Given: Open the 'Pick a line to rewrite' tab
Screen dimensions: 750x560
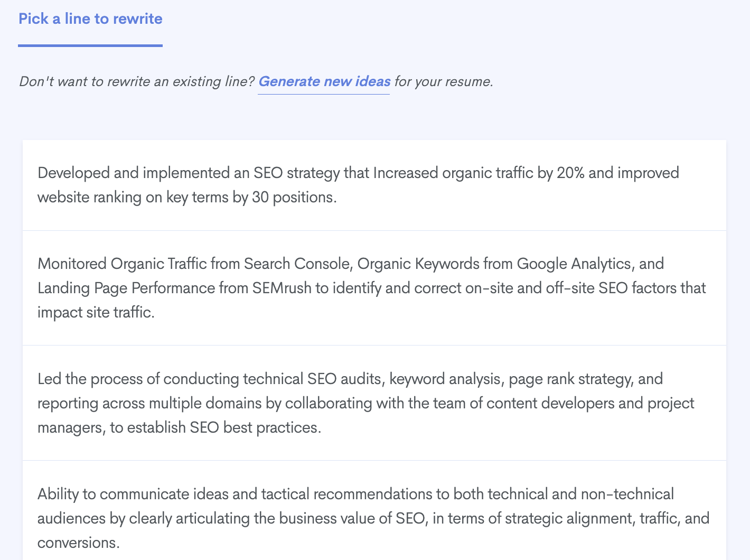Looking at the screenshot, I should [x=90, y=19].
